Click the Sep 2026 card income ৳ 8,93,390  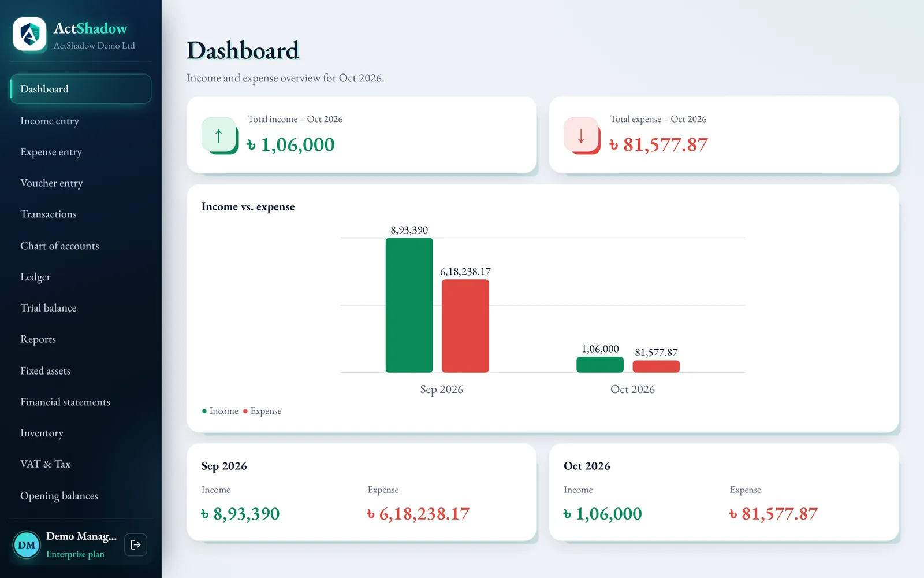240,514
